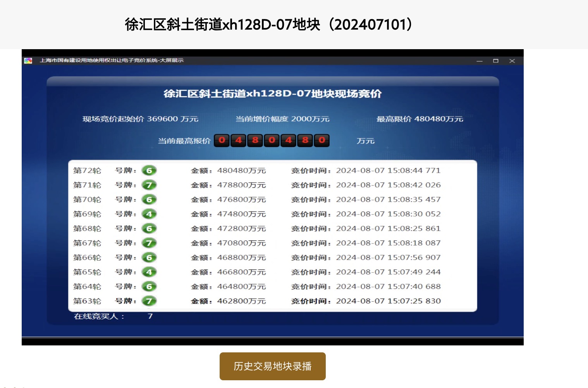588x388 pixels.
Task: Select the 第70轮 round label
Action: (87, 200)
